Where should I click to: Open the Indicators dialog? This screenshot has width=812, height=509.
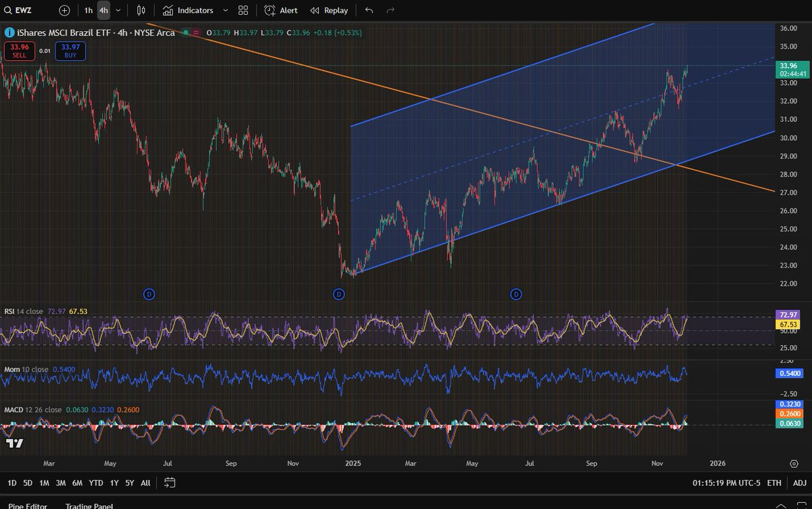[187, 10]
